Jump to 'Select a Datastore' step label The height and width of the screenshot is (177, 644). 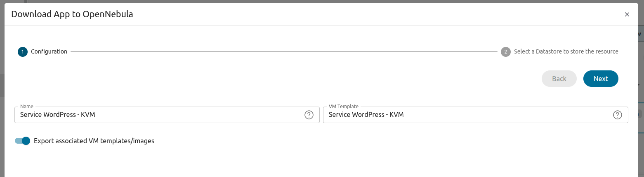click(x=566, y=52)
